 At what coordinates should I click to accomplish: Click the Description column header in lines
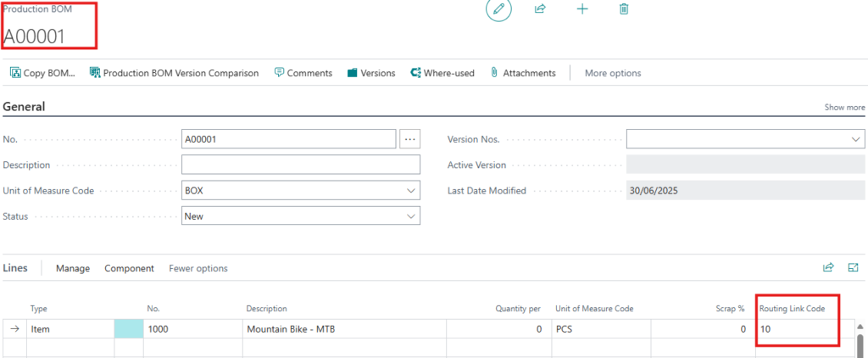tap(266, 309)
